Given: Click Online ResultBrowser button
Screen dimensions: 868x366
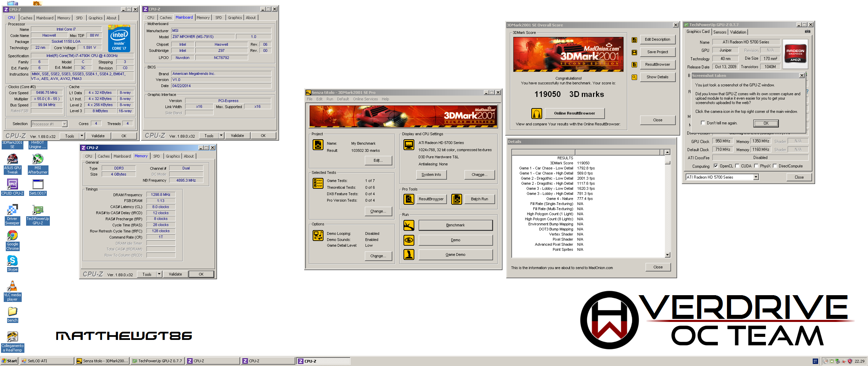Looking at the screenshot, I should [x=574, y=113].
